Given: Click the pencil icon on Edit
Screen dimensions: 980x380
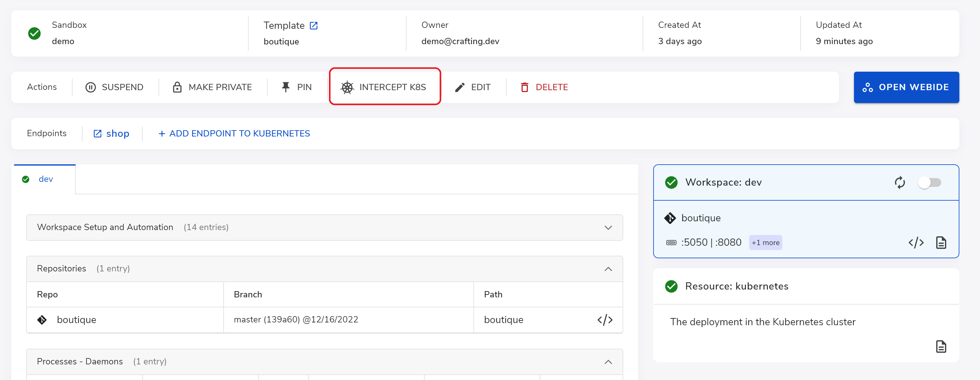Looking at the screenshot, I should [x=460, y=87].
